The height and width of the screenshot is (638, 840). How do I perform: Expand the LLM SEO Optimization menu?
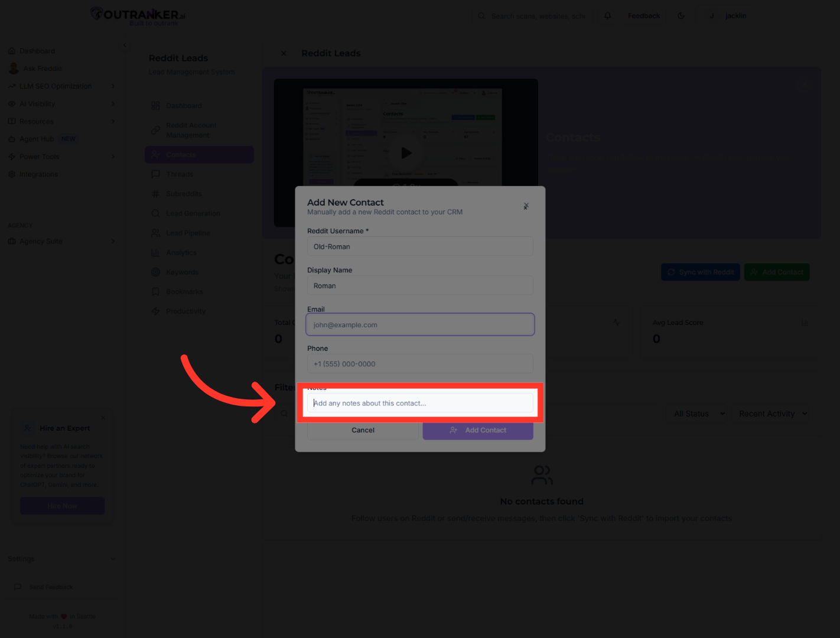tap(61, 86)
